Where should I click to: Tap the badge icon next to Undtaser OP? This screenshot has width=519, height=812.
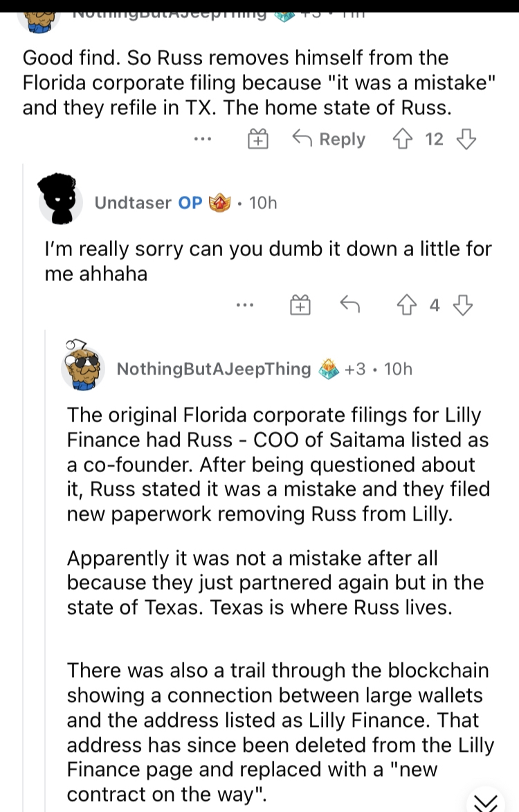click(x=221, y=202)
